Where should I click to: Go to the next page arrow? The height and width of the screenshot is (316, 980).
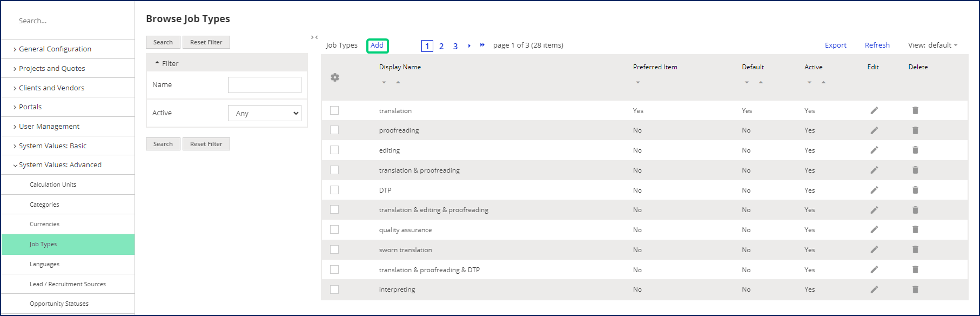click(469, 45)
